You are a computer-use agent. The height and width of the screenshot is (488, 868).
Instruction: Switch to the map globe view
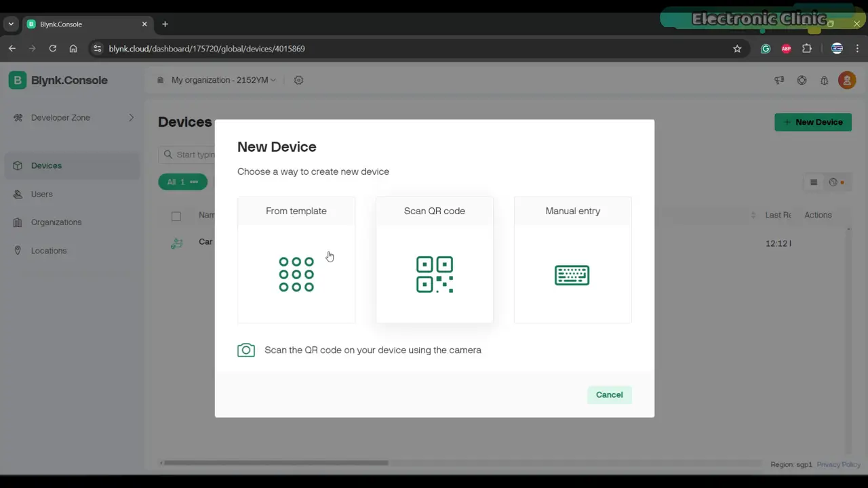[833, 182]
